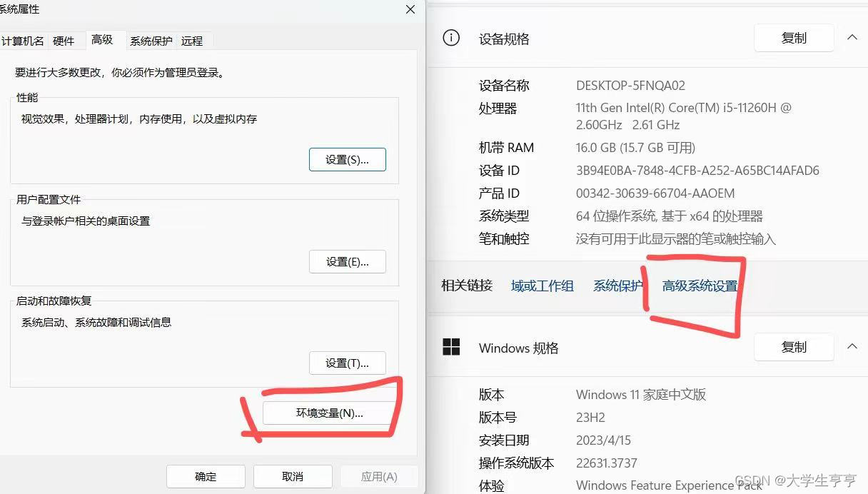Click the Windows 11 家庭中文版 edition text
Image resolution: width=868 pixels, height=494 pixels.
coord(641,395)
